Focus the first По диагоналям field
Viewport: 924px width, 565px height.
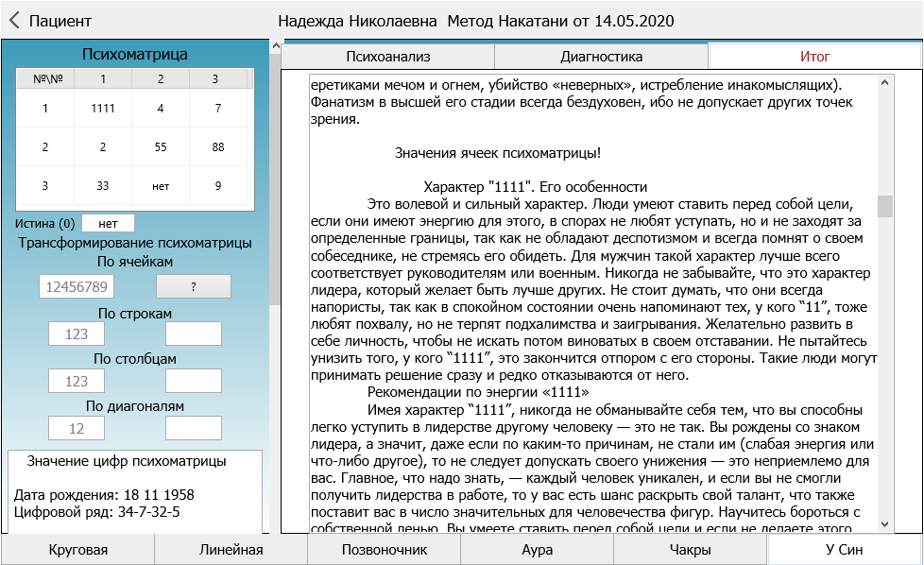point(77,428)
